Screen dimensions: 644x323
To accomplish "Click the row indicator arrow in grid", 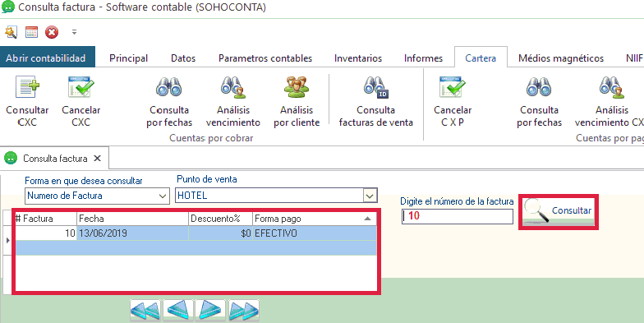I will click(8, 240).
